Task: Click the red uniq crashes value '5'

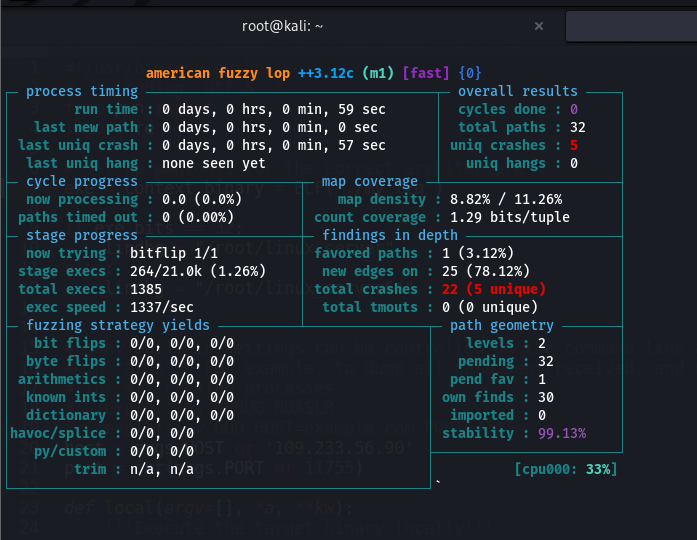Action: pos(574,145)
